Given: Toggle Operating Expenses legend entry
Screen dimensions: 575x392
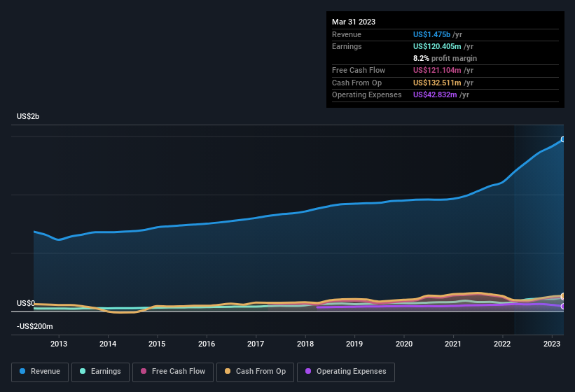Looking at the screenshot, I should tap(346, 371).
